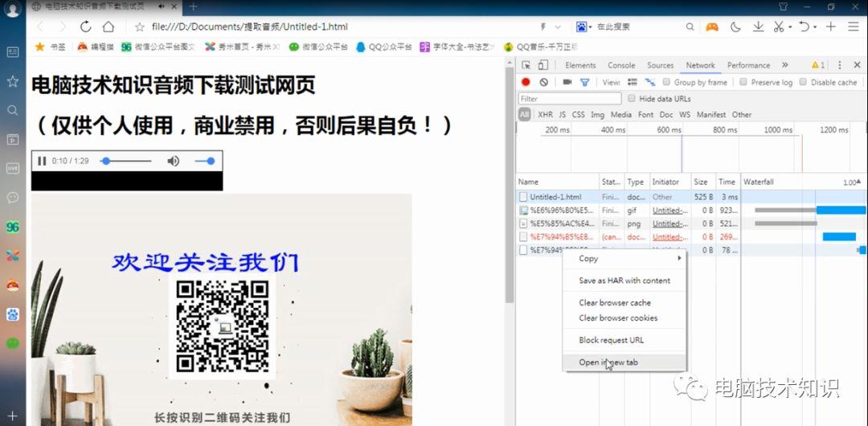868x426 pixels.
Task: Open the game controller icon in the toolbar
Action: [712, 27]
